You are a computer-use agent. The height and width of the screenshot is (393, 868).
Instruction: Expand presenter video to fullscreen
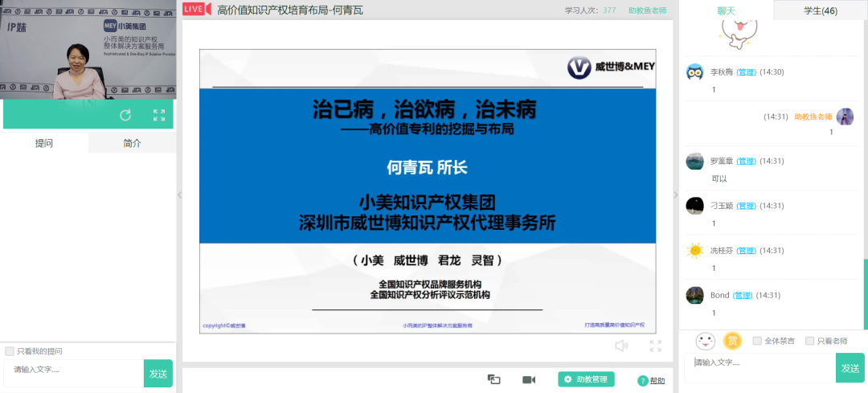[159, 115]
